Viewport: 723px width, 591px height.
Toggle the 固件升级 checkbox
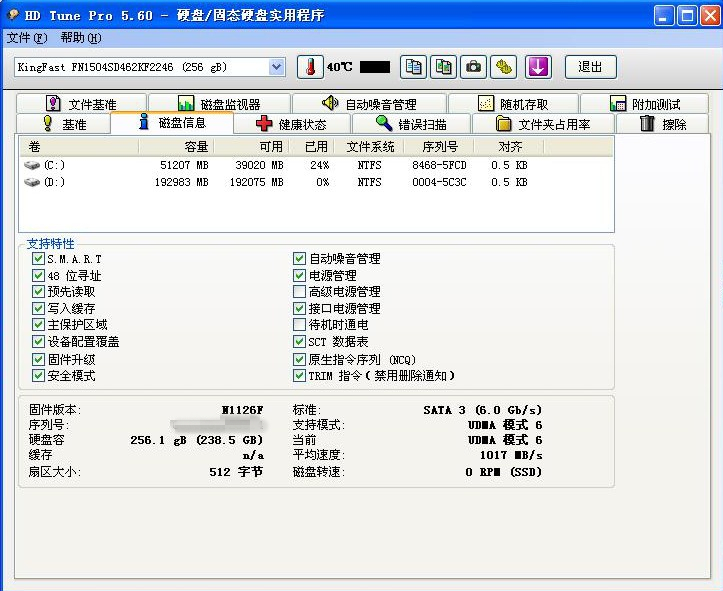coord(38,359)
